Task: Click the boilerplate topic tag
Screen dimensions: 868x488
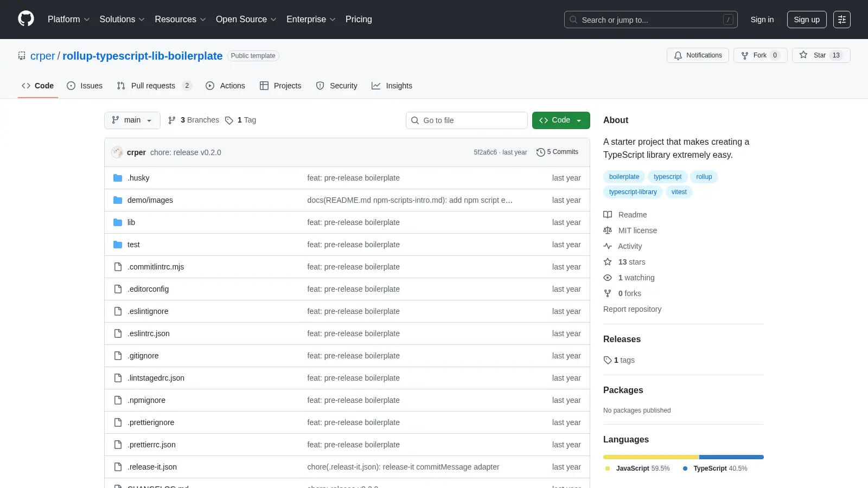Action: pos(624,177)
